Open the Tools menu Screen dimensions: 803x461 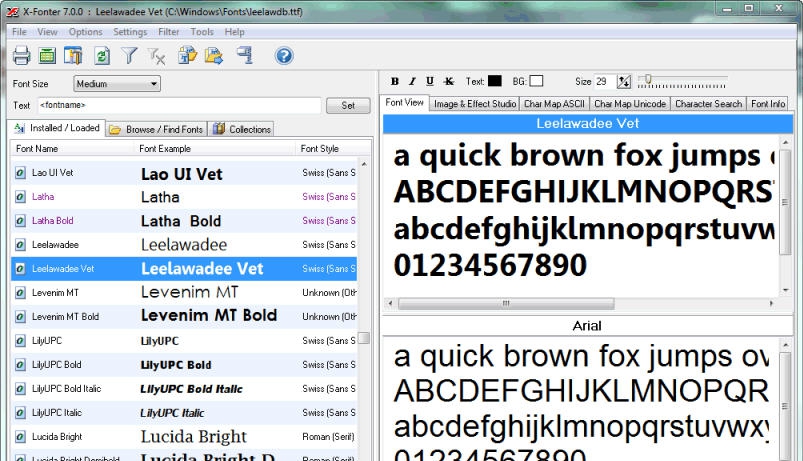[x=202, y=32]
